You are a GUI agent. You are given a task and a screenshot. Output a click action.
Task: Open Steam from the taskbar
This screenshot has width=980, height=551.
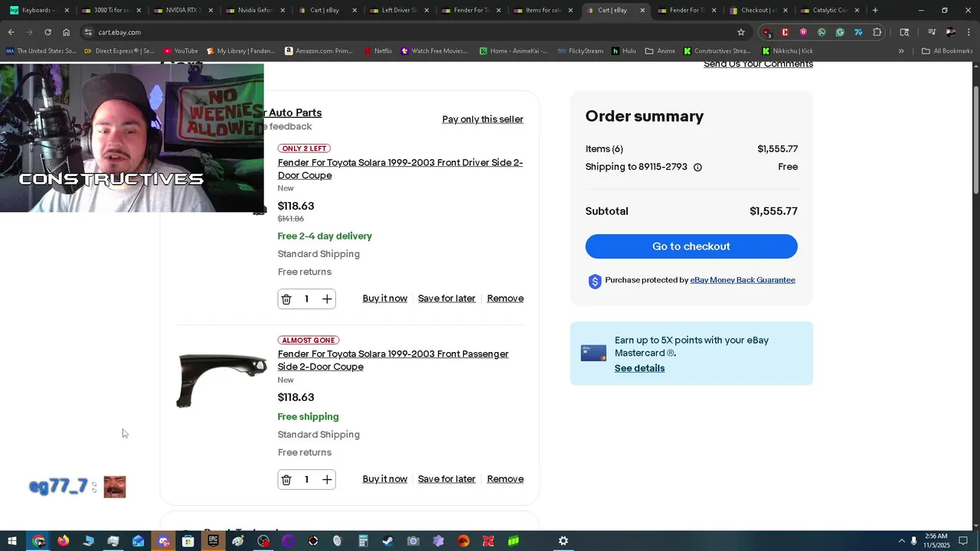tap(388, 541)
